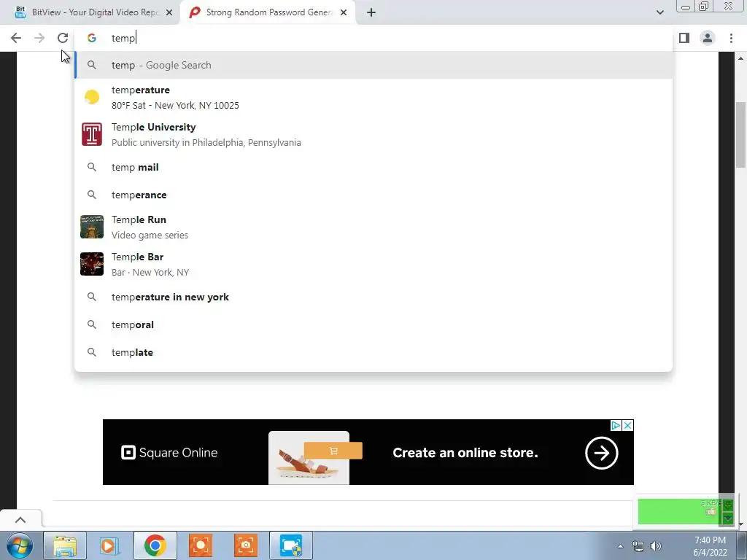The height and width of the screenshot is (560, 747).
Task: Click 'Create an online store.' ad text
Action: click(465, 453)
